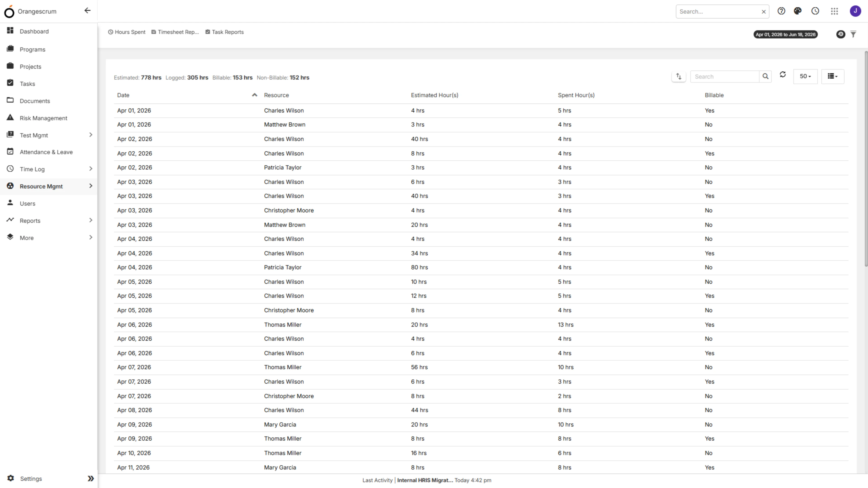868x488 pixels.
Task: Sort by Billable column header
Action: [x=714, y=95]
